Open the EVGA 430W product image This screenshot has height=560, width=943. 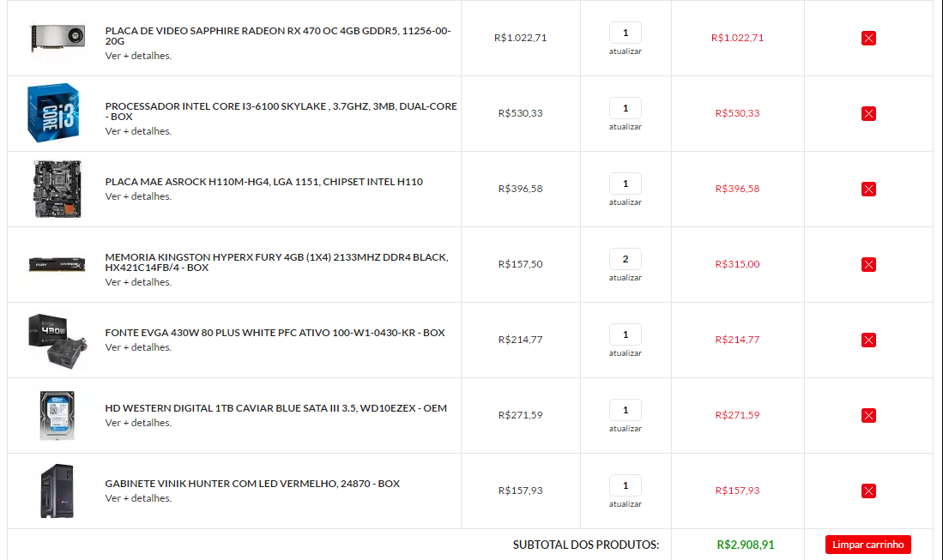[x=57, y=340]
